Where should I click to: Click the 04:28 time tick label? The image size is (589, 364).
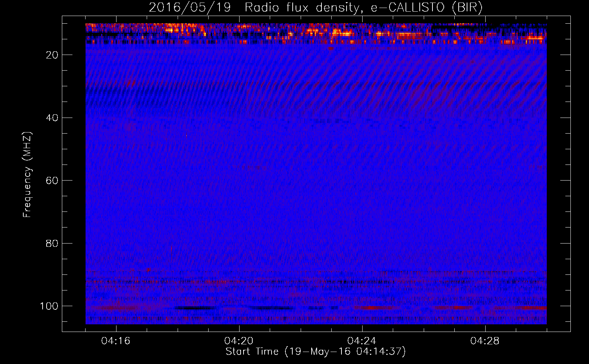tap(485, 341)
